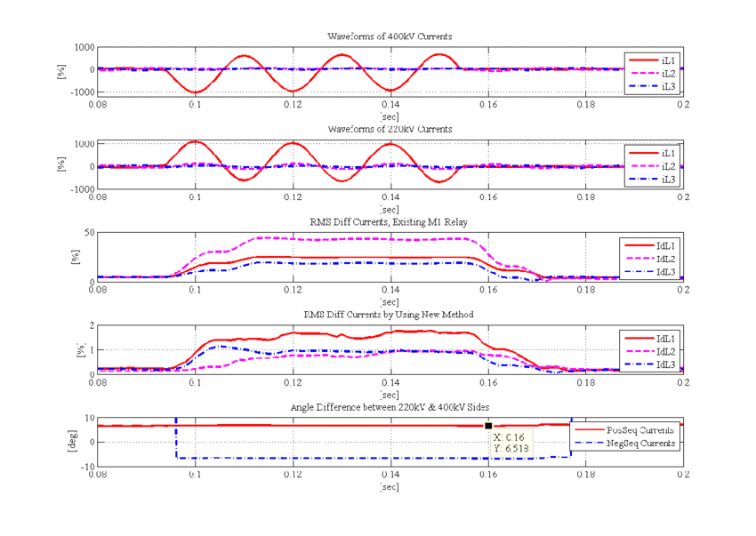Click the Waveforms of 400kV Currents title
This screenshot has width=756, height=536.
point(389,37)
